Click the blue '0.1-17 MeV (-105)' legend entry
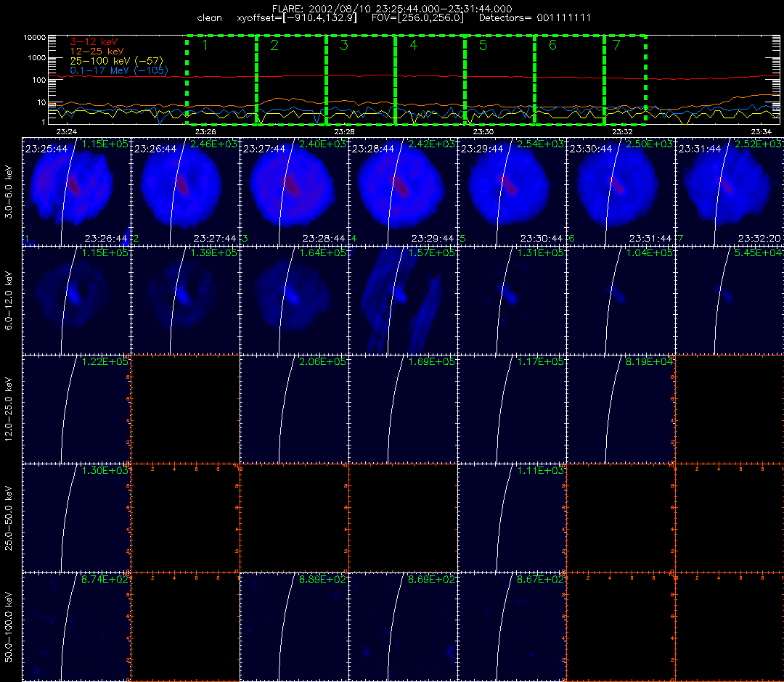Viewport: 784px width, 682px height. click(x=119, y=70)
